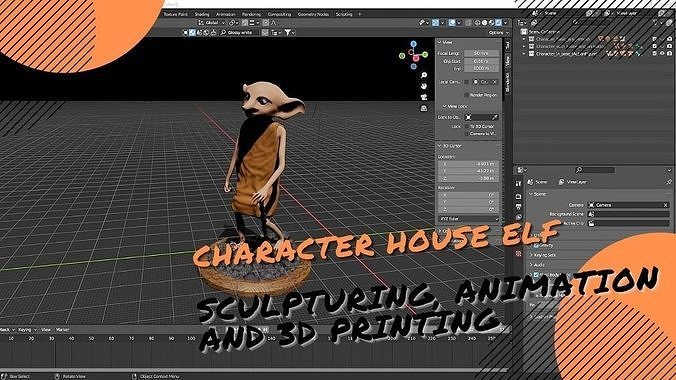Expand the first Character collection in outliner

point(524,39)
